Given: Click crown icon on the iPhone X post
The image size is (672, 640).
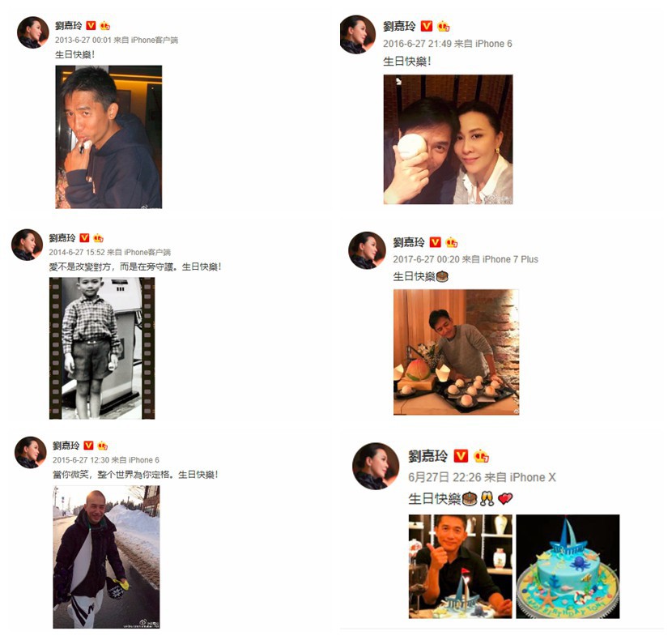Looking at the screenshot, I should (x=482, y=455).
